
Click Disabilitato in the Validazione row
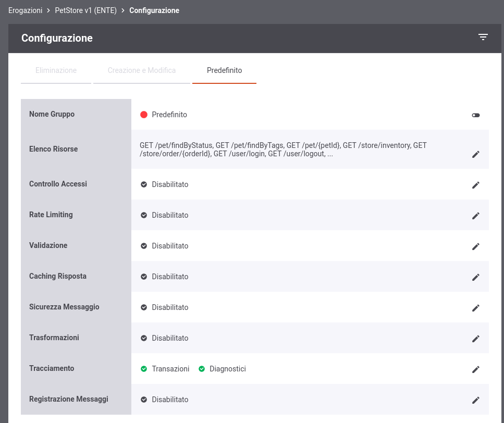coord(170,246)
